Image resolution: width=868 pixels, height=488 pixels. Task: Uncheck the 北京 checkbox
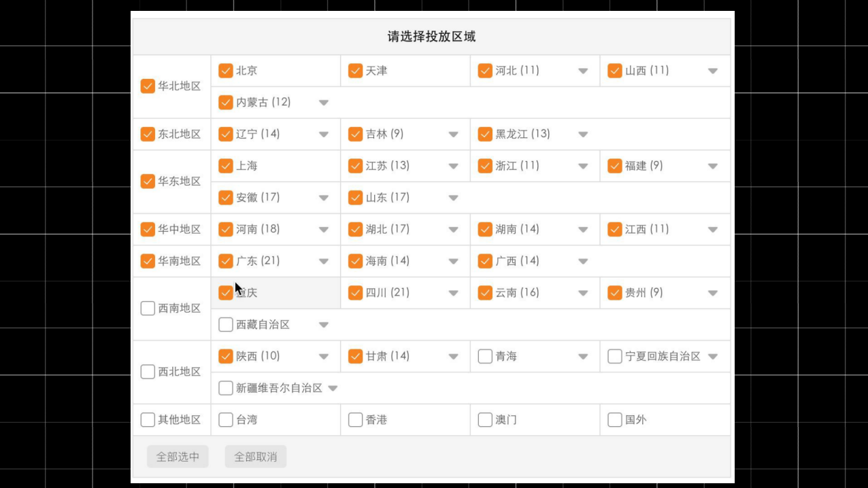pos(226,71)
